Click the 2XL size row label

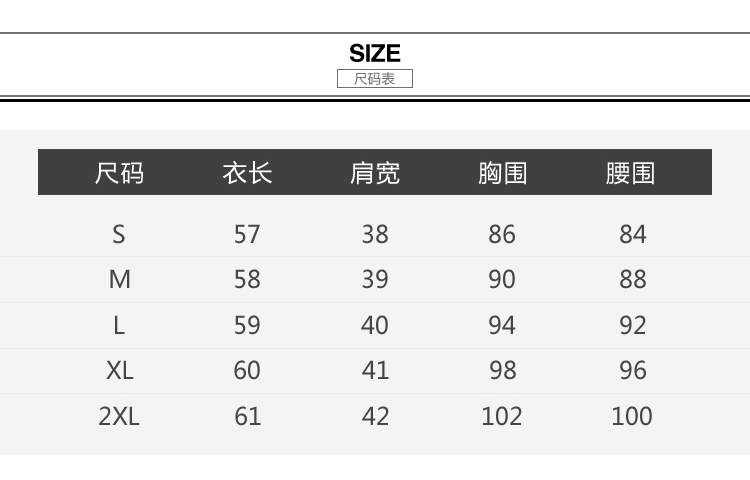point(119,416)
